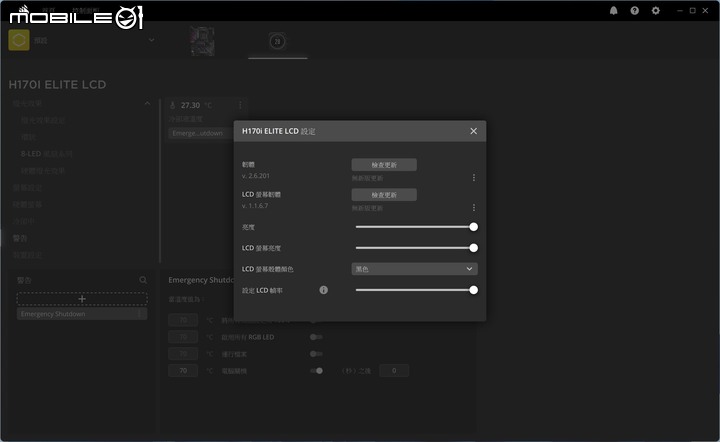
Task: Open iCUE settings gear icon
Action: (x=656, y=11)
